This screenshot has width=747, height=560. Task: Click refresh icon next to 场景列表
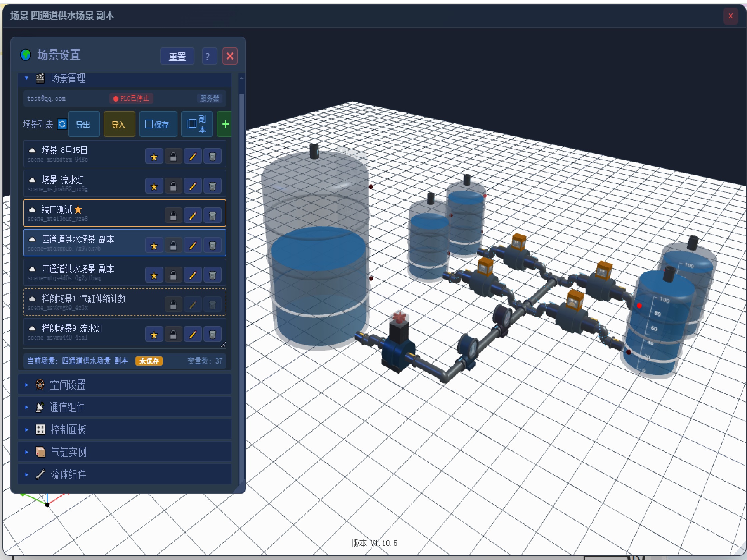(x=62, y=124)
